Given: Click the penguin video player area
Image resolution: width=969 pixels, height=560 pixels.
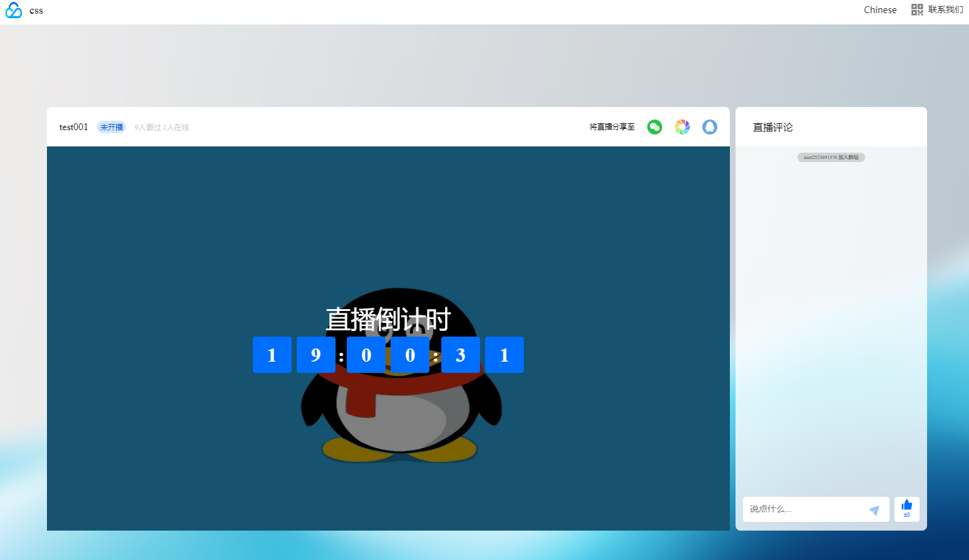Looking at the screenshot, I should tap(388, 339).
